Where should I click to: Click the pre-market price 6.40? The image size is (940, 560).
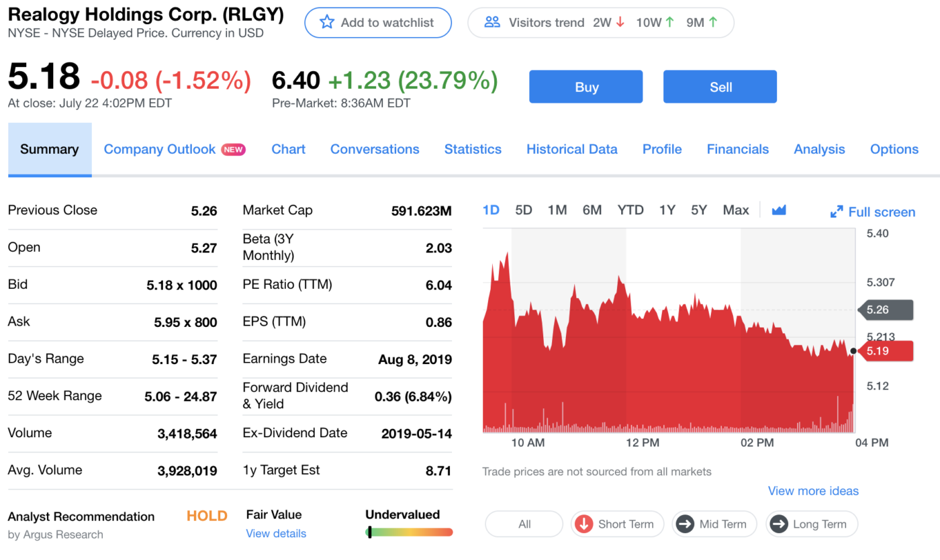pyautogui.click(x=296, y=81)
